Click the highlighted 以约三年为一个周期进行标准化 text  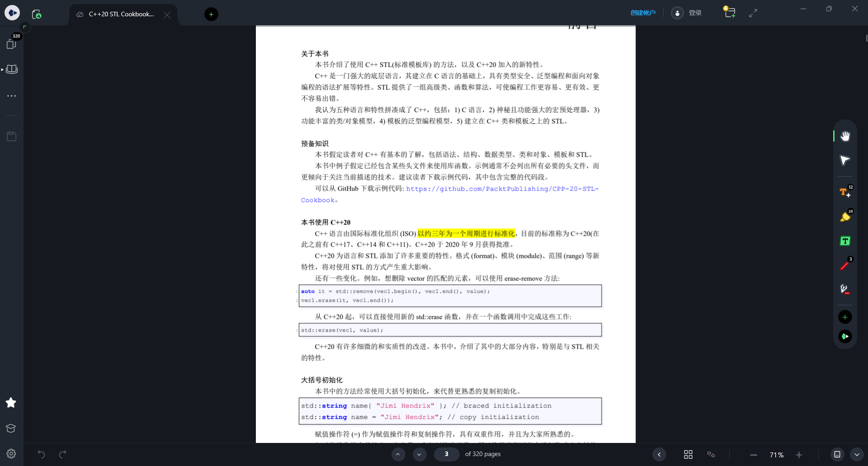point(466,233)
